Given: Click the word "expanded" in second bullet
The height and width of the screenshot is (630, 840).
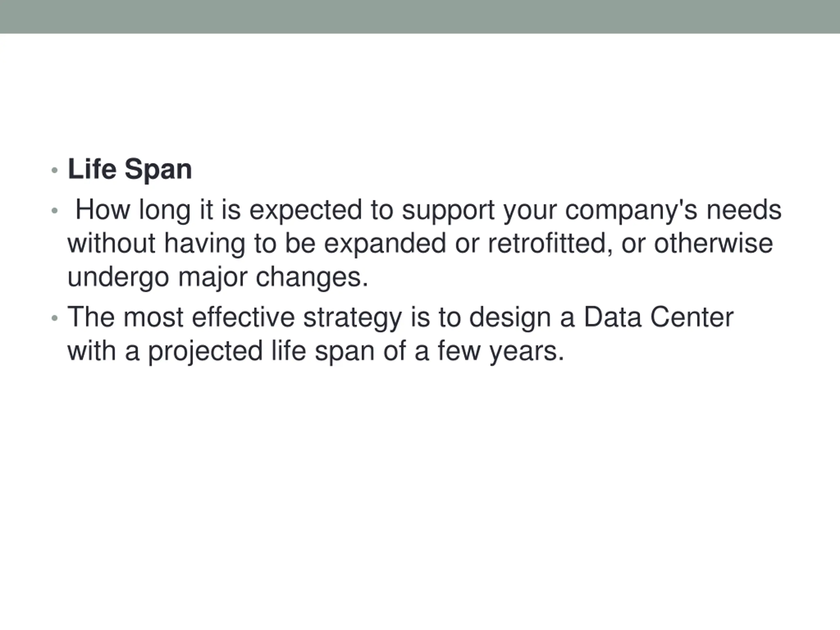Looking at the screenshot, I should click(384, 244).
